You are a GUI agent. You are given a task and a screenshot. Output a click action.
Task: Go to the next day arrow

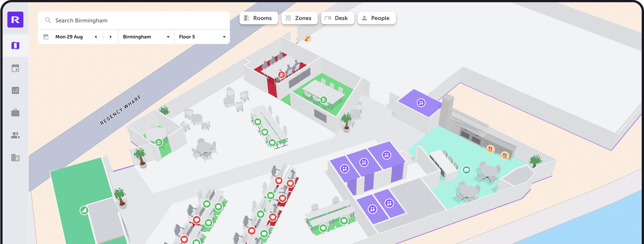pos(111,37)
